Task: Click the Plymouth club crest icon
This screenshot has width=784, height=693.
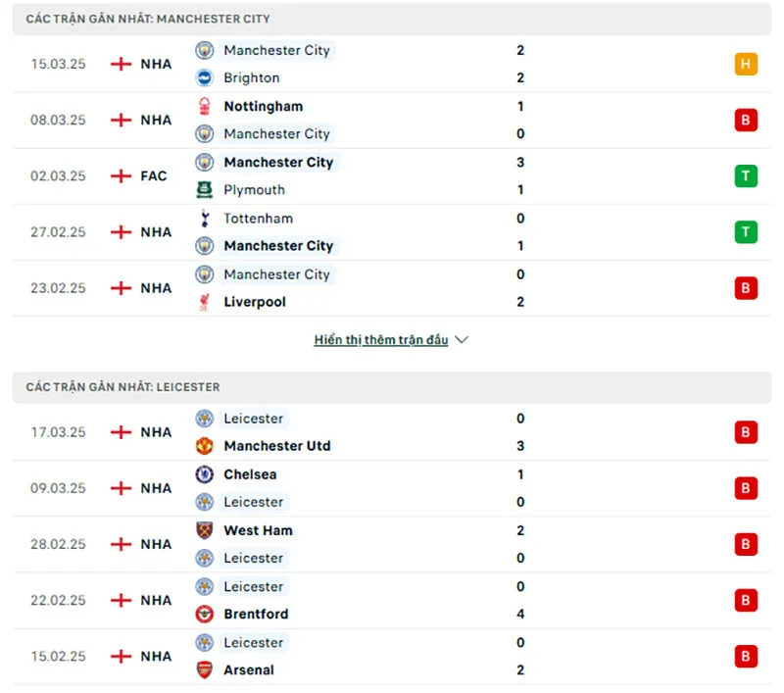Action: [204, 190]
